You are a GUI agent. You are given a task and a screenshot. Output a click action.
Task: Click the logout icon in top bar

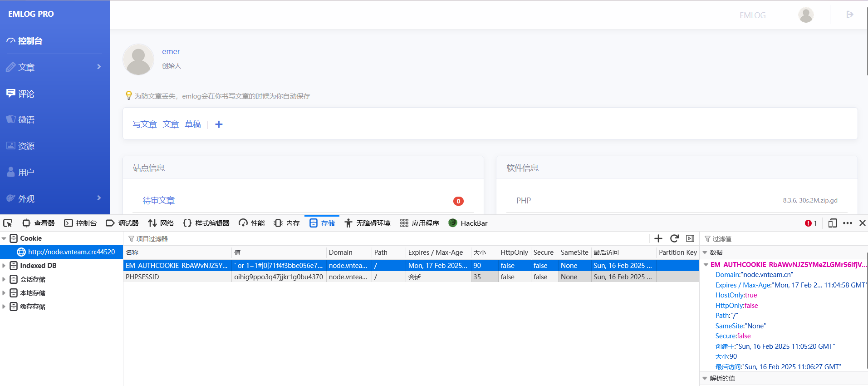coord(850,15)
